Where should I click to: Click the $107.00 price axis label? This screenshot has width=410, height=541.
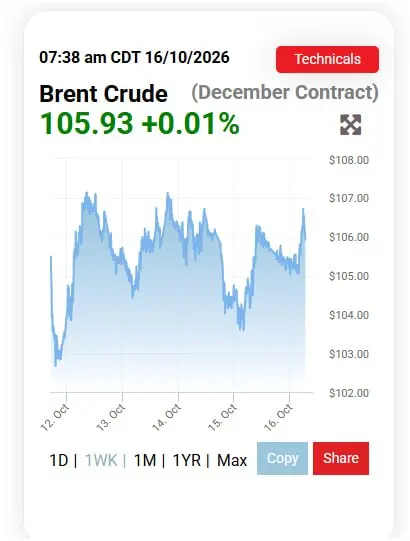[x=349, y=198]
